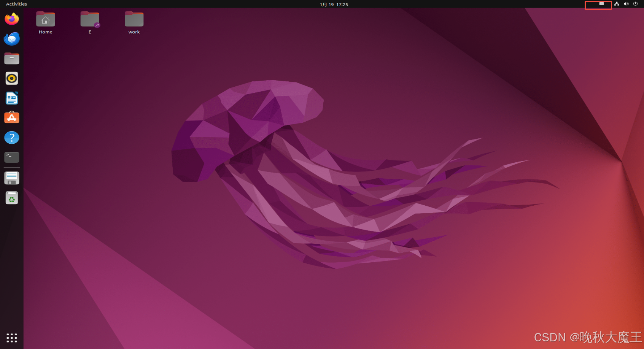Open the Activities overview

click(16, 4)
